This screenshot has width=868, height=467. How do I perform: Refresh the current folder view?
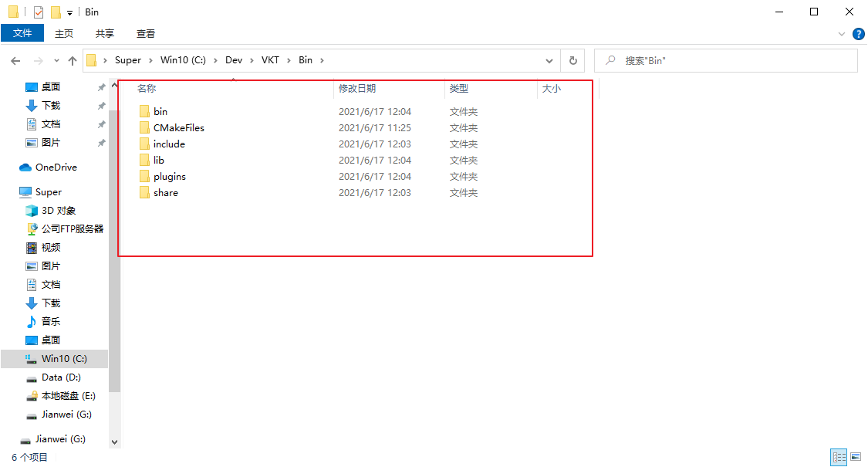[x=573, y=60]
